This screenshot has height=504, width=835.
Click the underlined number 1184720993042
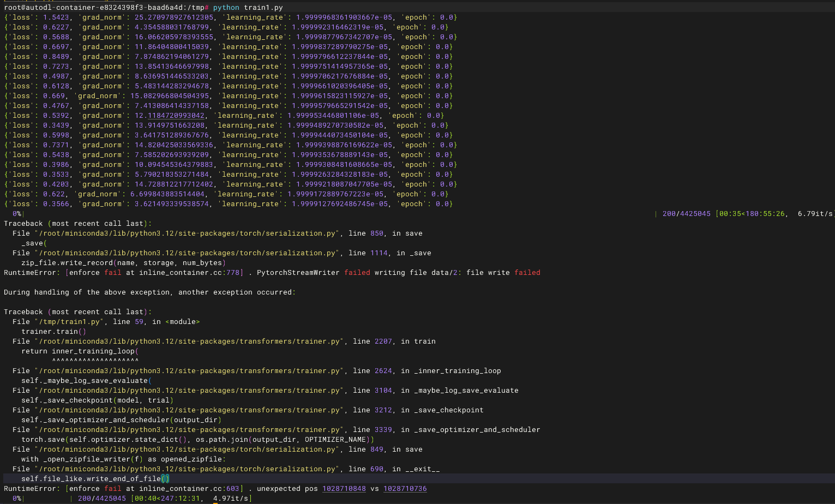176,116
